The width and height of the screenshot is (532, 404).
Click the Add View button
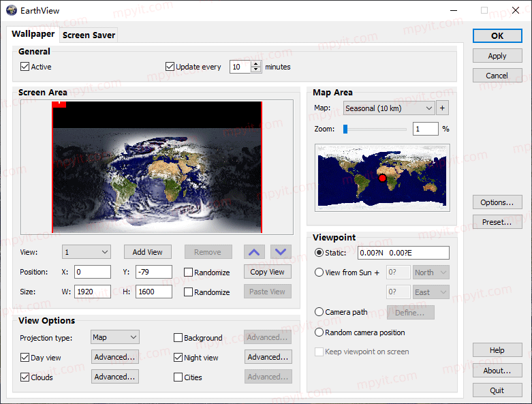click(148, 252)
